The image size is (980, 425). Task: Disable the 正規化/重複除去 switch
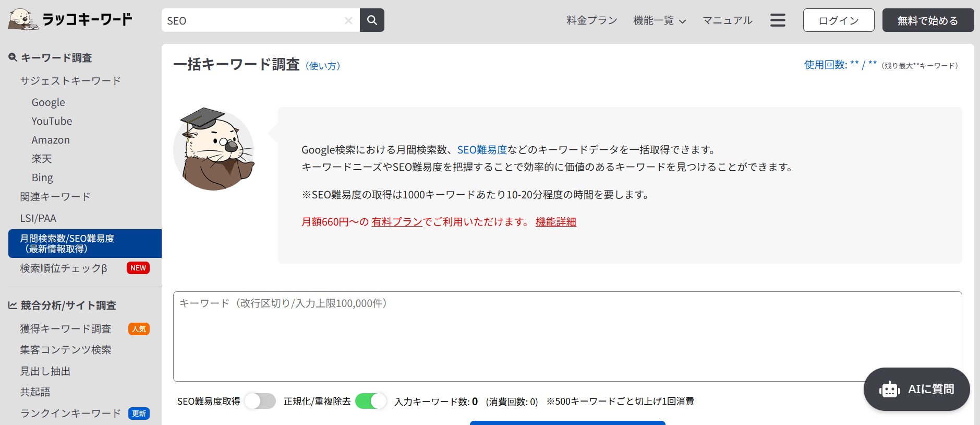pyautogui.click(x=371, y=401)
